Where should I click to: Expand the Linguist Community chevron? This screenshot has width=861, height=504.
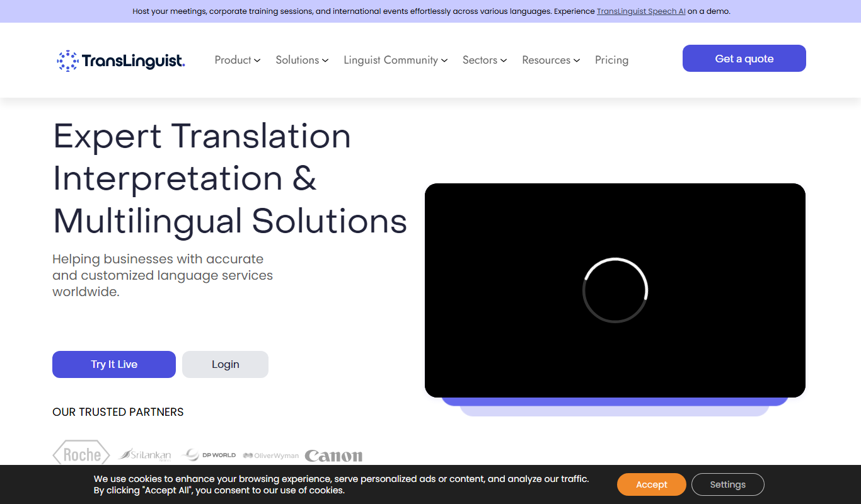tap(444, 60)
